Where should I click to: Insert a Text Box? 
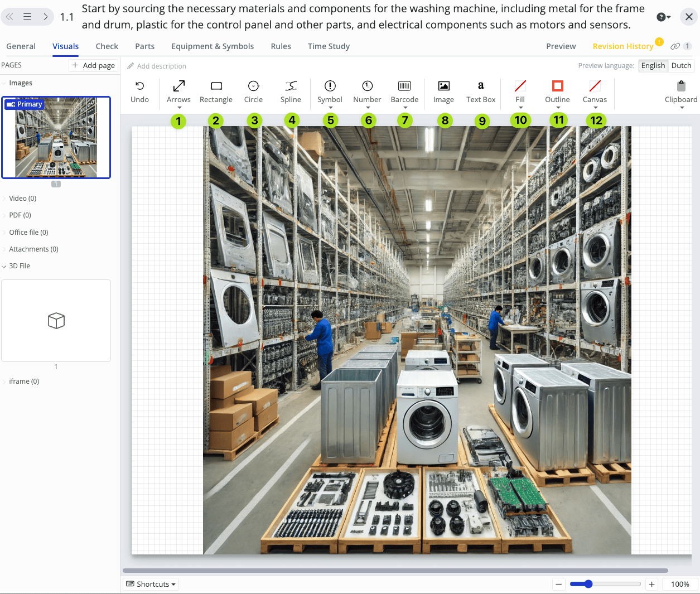coord(480,92)
